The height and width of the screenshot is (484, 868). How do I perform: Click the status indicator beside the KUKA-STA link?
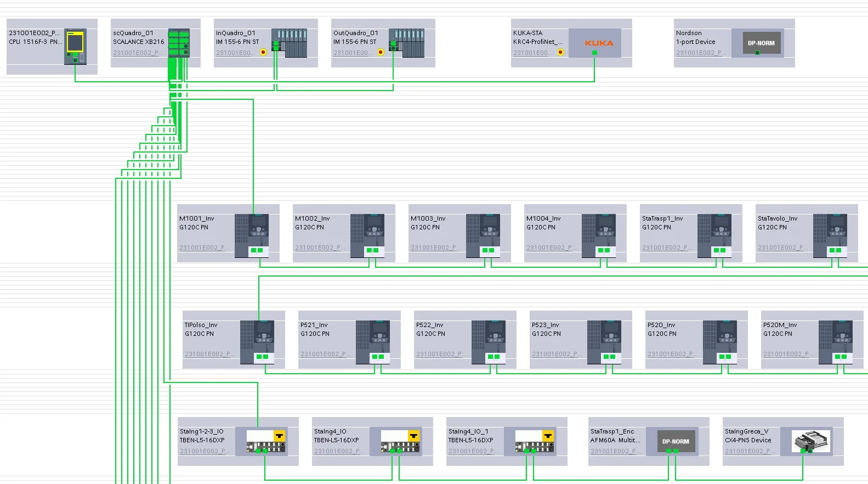click(x=560, y=53)
